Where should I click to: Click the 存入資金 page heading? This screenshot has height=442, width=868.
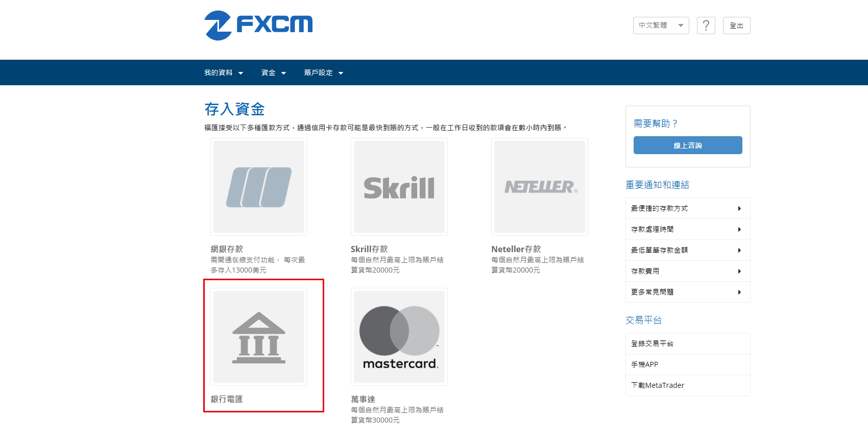pos(234,109)
